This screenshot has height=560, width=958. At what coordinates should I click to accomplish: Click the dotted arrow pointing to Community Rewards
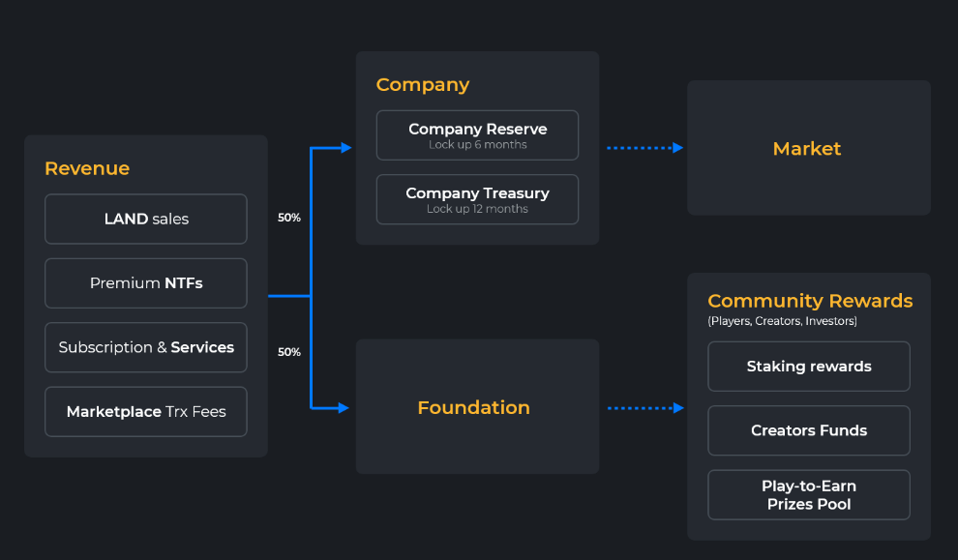645,408
